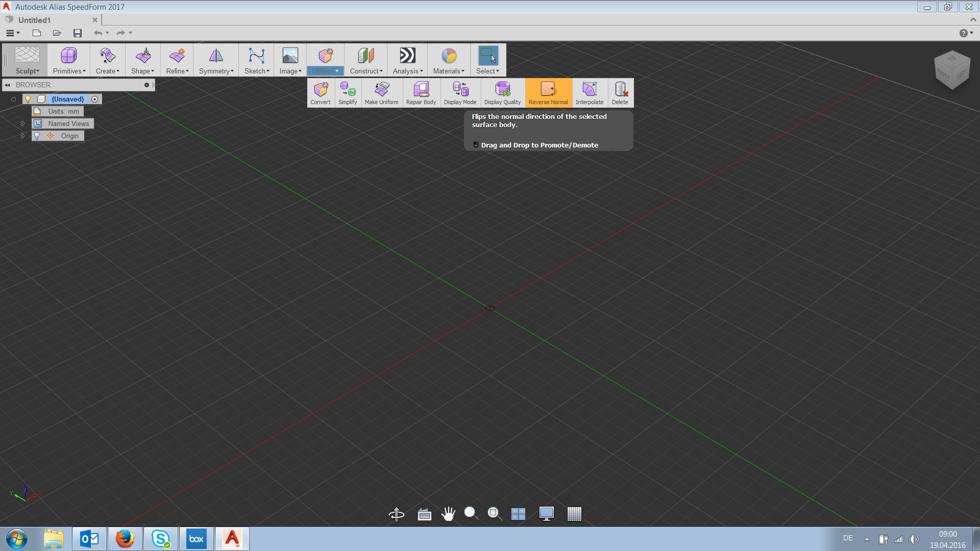Expand the Named Views tree node

[22, 123]
